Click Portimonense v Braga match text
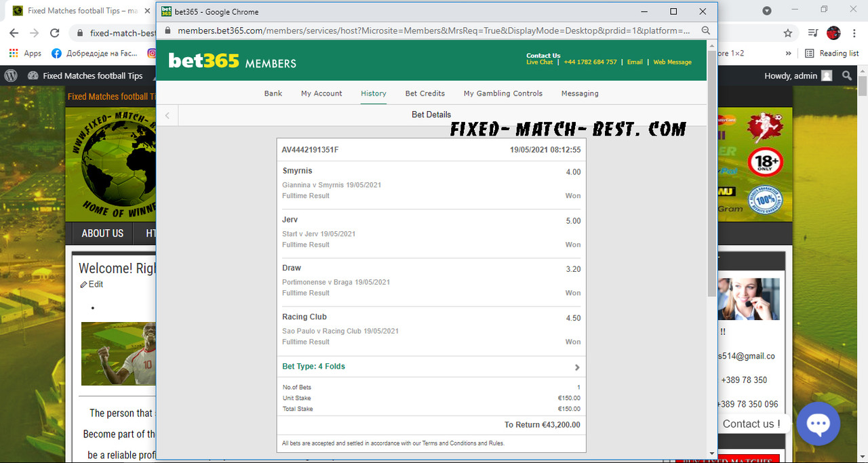This screenshot has width=868, height=463. click(336, 283)
